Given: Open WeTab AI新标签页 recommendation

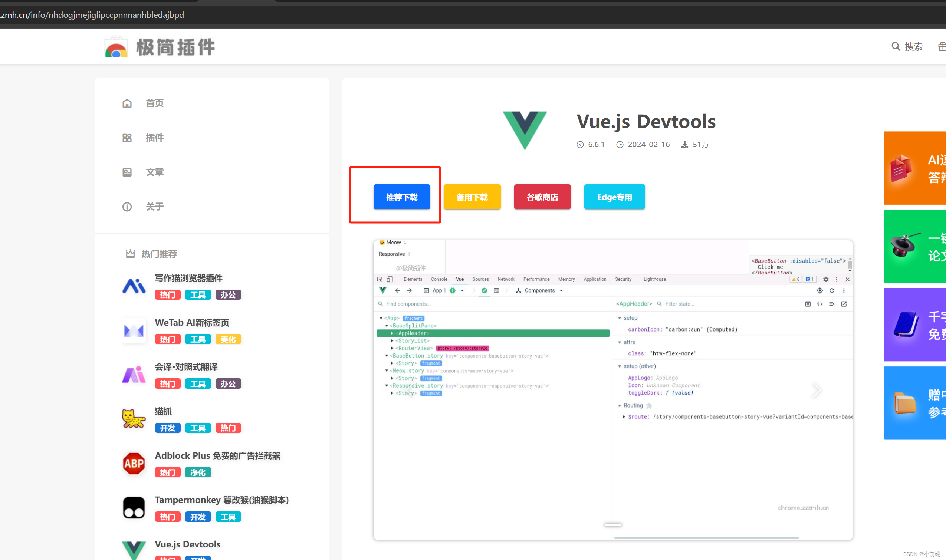Looking at the screenshot, I should 192,323.
